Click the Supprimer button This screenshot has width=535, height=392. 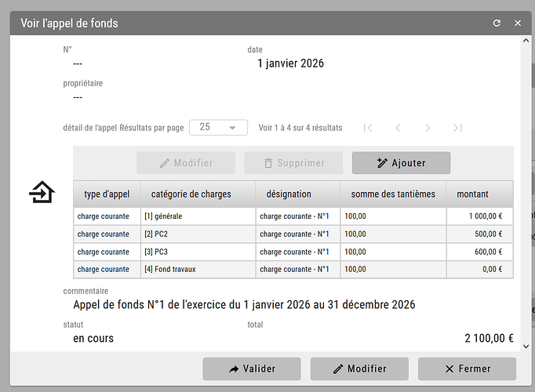(x=293, y=163)
